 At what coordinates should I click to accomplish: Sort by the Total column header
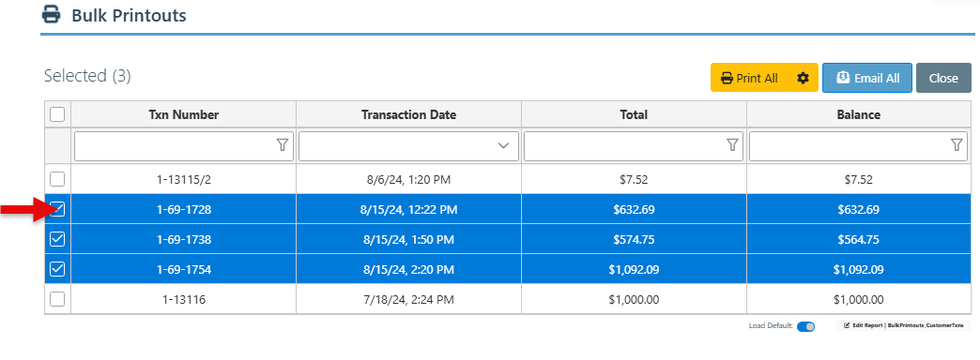pyautogui.click(x=634, y=114)
